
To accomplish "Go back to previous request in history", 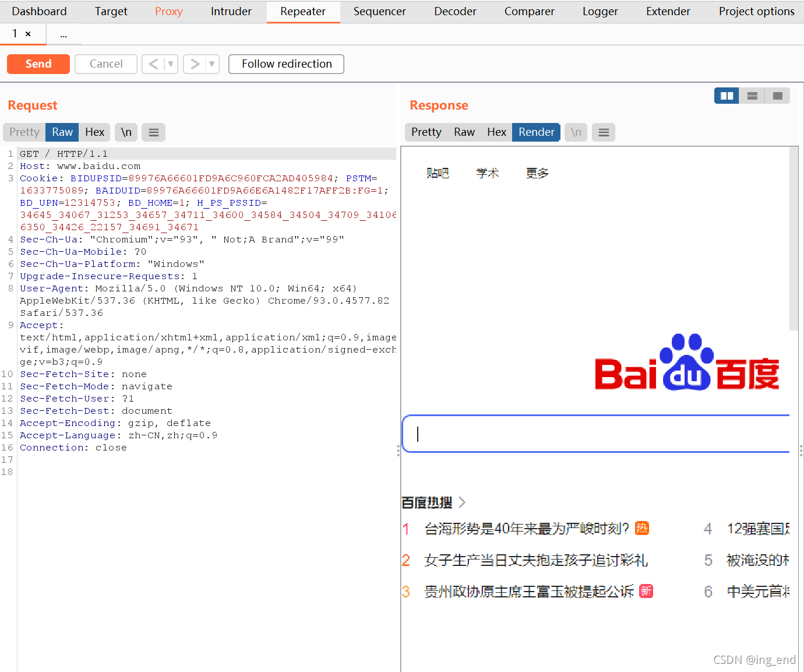I will click(153, 64).
